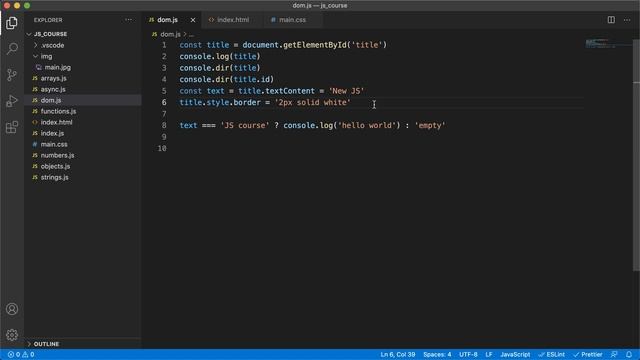Open the Accounts menu icon

12,309
